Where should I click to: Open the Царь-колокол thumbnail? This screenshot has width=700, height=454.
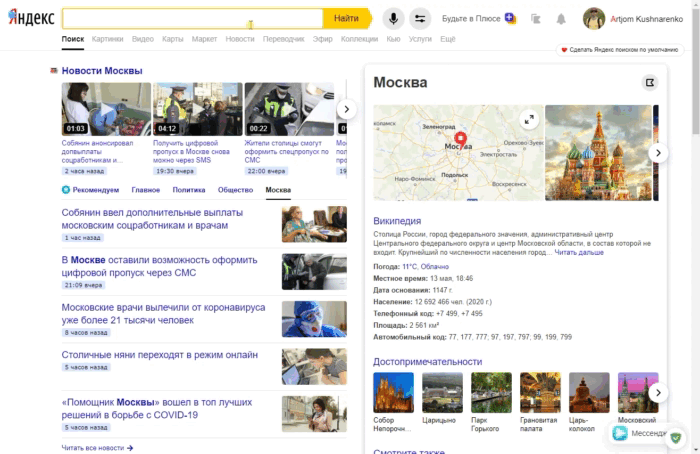tap(589, 393)
